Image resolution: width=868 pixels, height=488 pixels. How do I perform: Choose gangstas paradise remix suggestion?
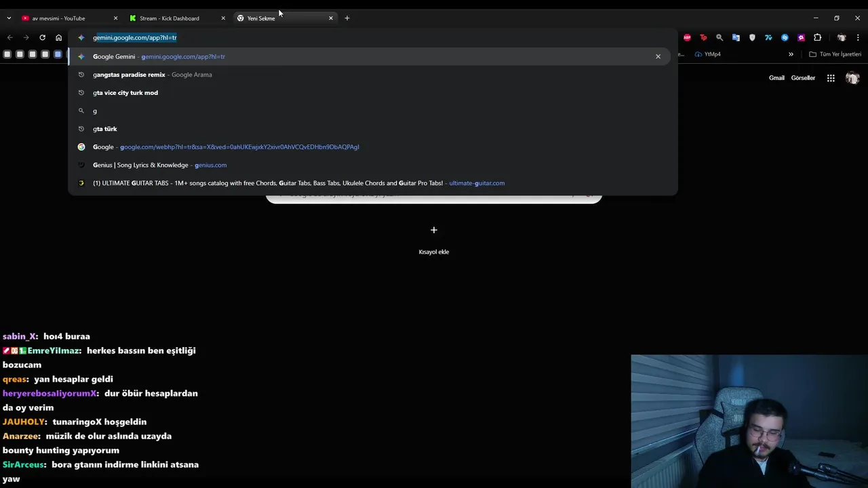click(370, 75)
